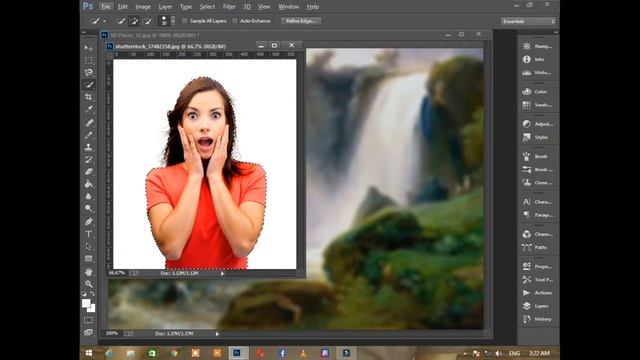The width and height of the screenshot is (640, 360).
Task: Select the Eraser tool
Action: [89, 171]
